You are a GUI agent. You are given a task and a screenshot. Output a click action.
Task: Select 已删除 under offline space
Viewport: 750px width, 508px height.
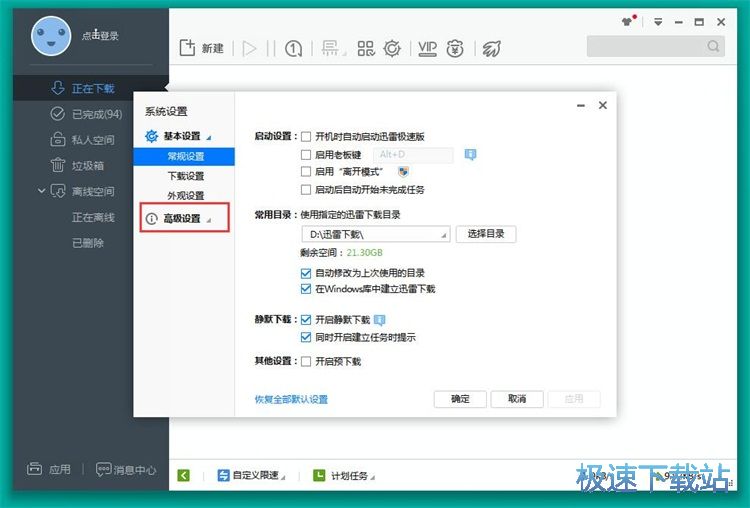[x=88, y=243]
